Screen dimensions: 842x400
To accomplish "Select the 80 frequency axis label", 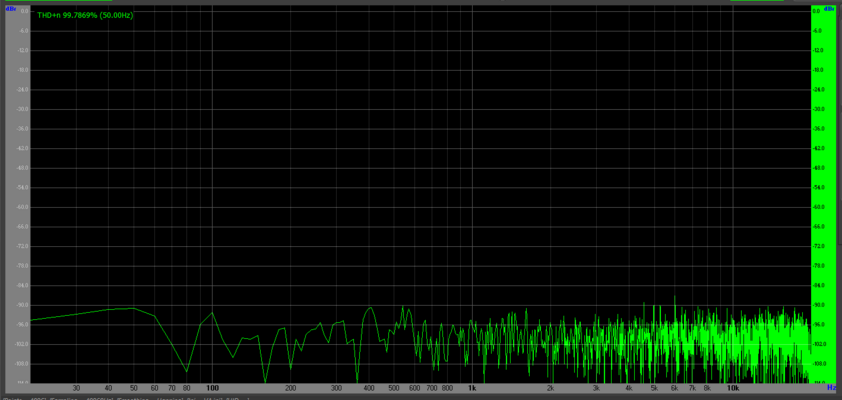I will pyautogui.click(x=187, y=388).
